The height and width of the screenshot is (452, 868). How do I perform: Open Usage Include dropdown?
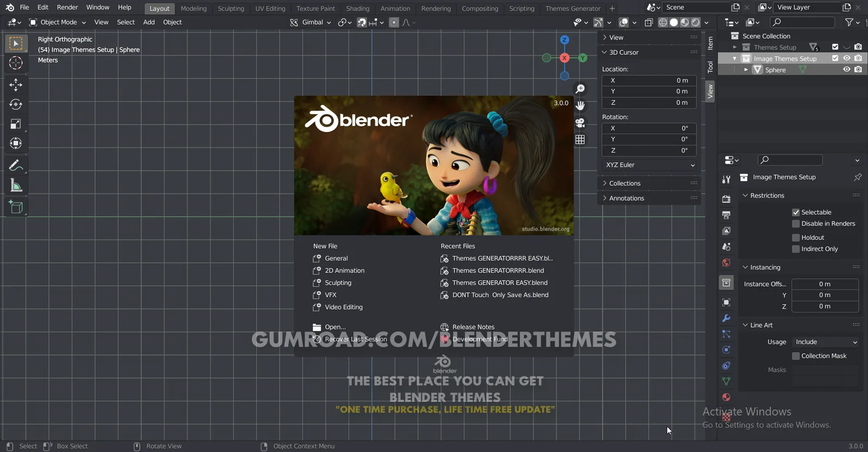(826, 342)
